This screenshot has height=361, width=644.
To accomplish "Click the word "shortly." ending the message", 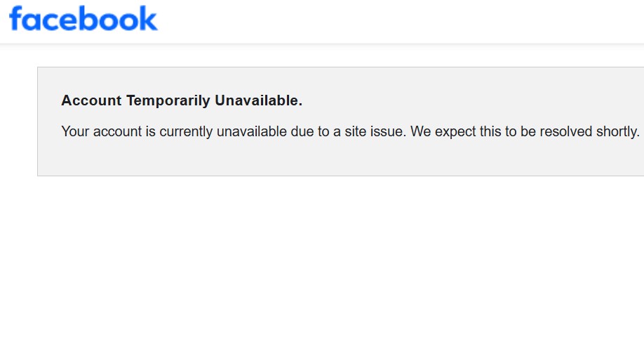I will (x=618, y=131).
